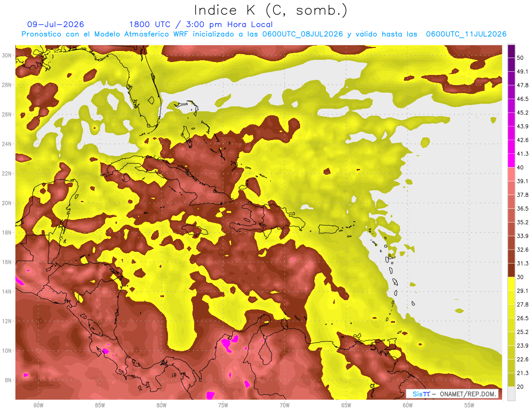Click the '28N' latitude label
Screen dimensions: 532x411
click(x=7, y=85)
